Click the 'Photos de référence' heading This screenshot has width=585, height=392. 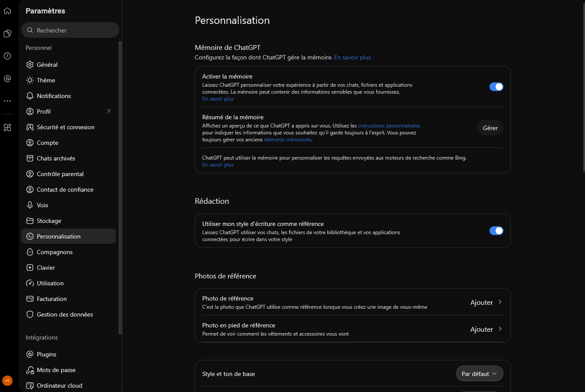[x=226, y=276]
